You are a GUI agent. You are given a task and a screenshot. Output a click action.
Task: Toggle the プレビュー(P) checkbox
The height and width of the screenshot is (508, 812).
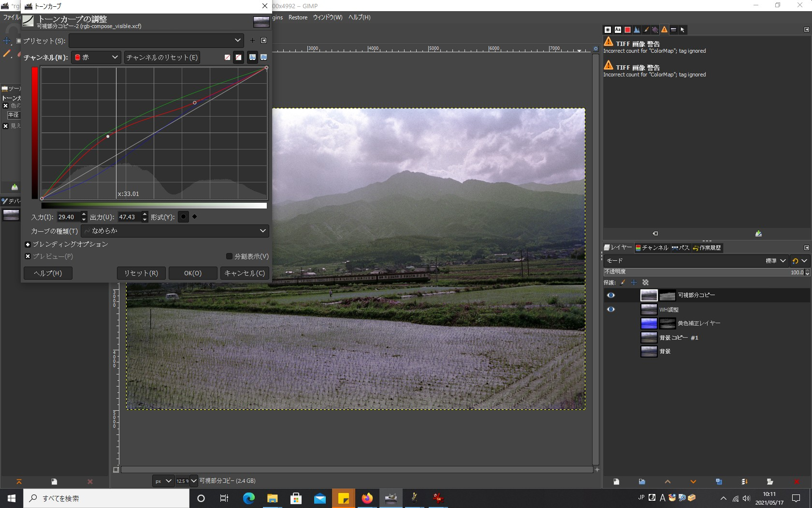(x=28, y=256)
